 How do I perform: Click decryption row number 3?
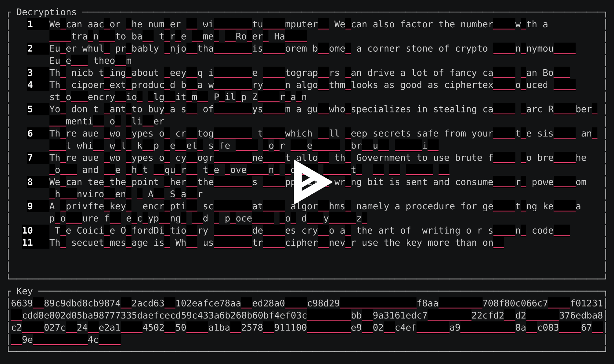click(30, 73)
